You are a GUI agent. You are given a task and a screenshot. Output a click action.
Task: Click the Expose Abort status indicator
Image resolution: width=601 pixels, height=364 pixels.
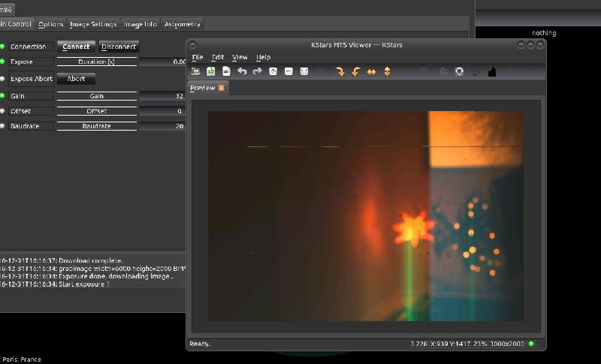pyautogui.click(x=2, y=79)
